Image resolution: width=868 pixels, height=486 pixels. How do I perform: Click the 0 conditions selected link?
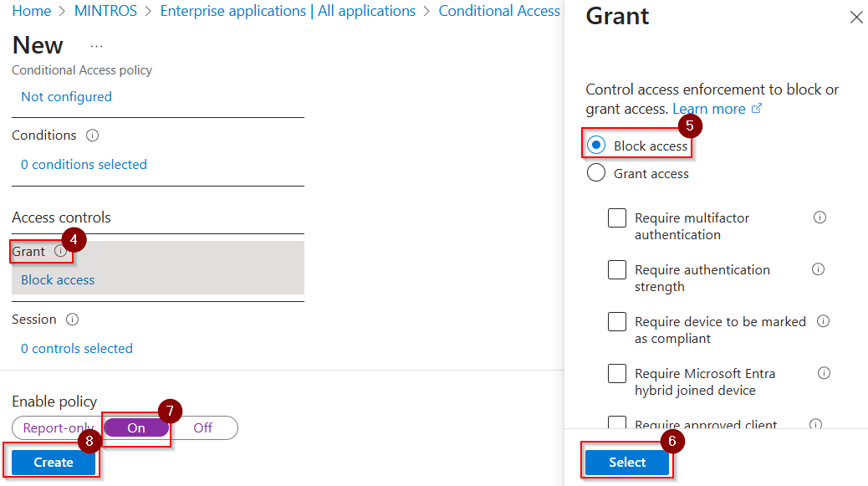click(84, 164)
